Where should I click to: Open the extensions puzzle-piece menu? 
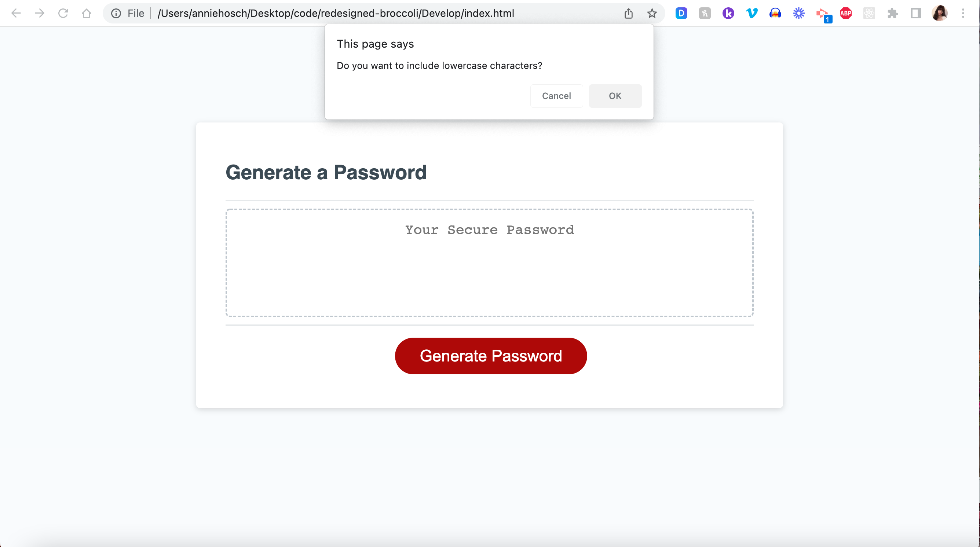(893, 13)
